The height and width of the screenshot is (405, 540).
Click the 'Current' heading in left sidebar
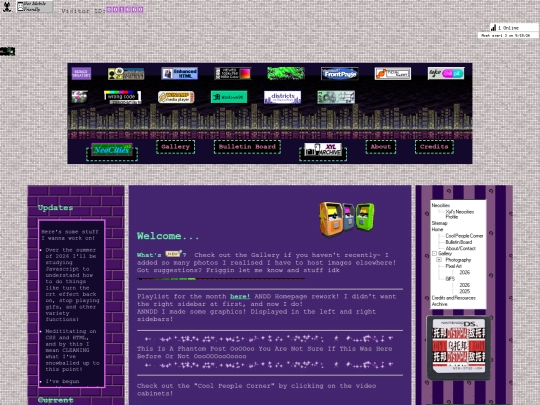click(x=55, y=400)
